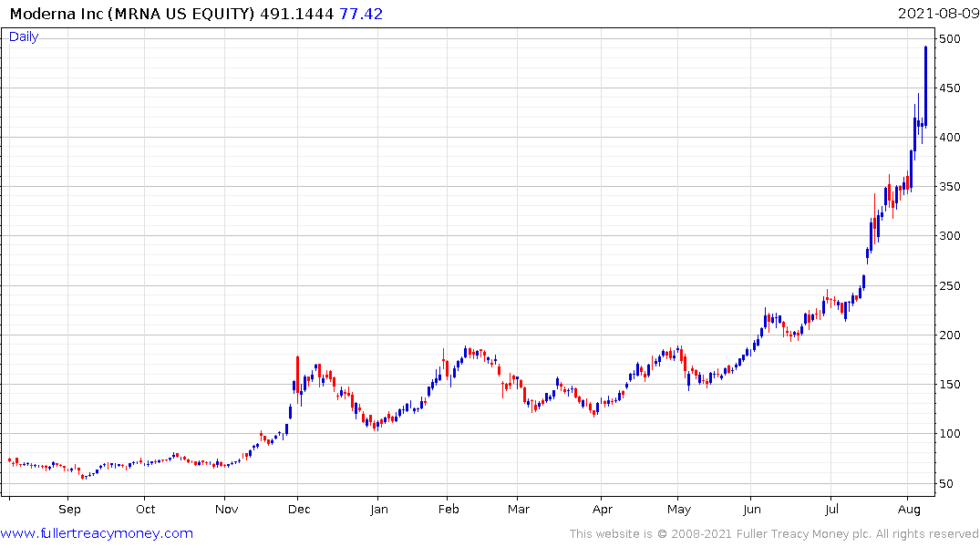Click the Fuller Treacy Money copyright notice
The image size is (980, 547).
tap(774, 534)
